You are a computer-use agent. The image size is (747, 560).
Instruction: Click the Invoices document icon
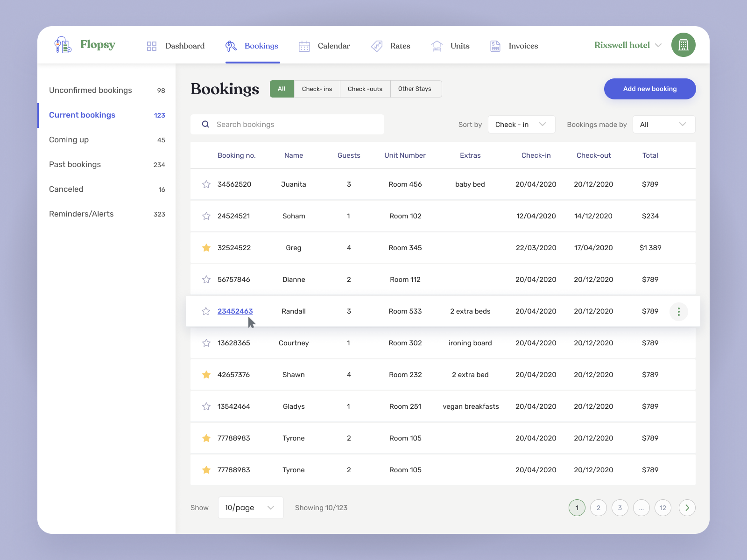(x=495, y=46)
